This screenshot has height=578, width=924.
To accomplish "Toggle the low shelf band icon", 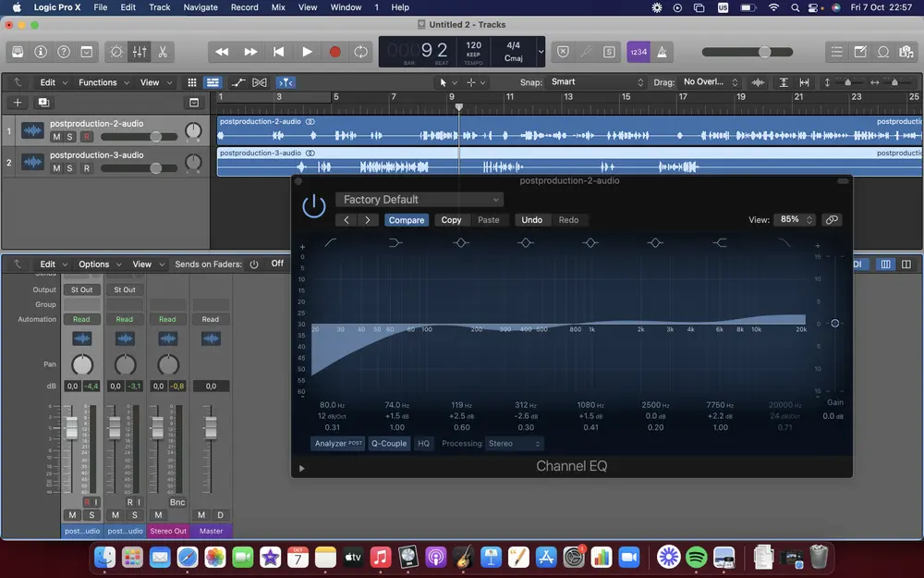I will (x=395, y=242).
